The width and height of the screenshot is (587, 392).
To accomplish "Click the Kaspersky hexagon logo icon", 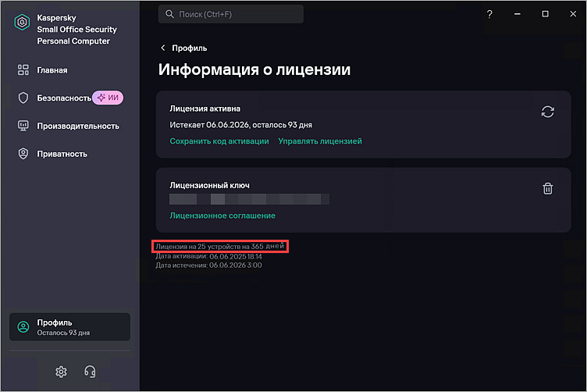I will [22, 23].
